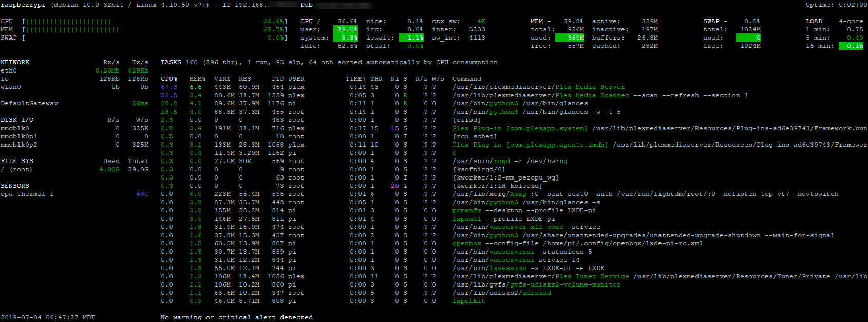
Task: Select the rngd -r /dev/hwrng process
Action: (364, 162)
